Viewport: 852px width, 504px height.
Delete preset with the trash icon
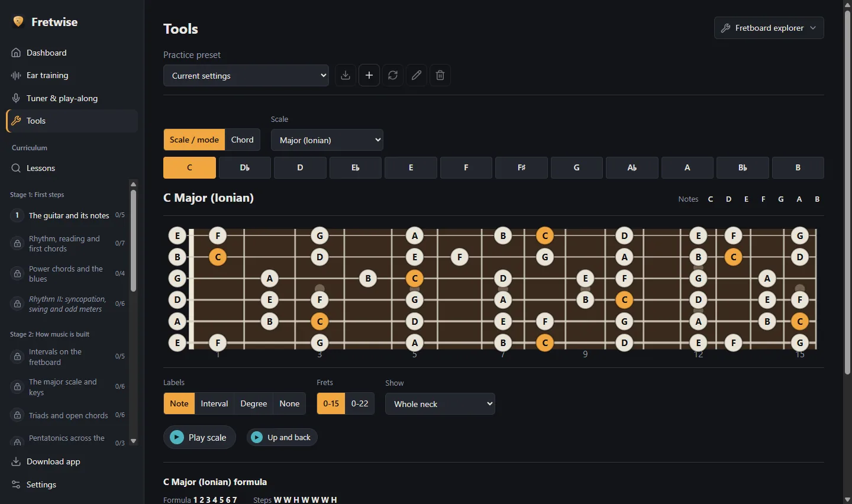440,75
